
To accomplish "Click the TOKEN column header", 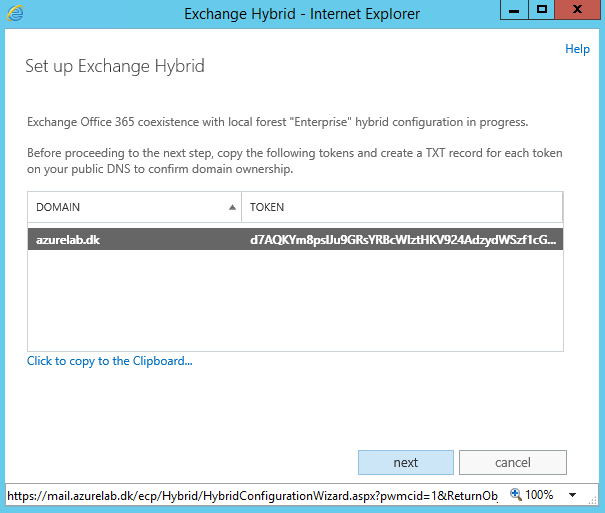I will tap(402, 207).
